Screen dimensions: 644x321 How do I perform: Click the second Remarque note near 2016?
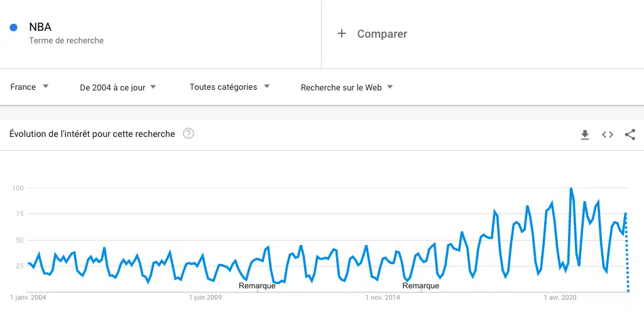420,286
